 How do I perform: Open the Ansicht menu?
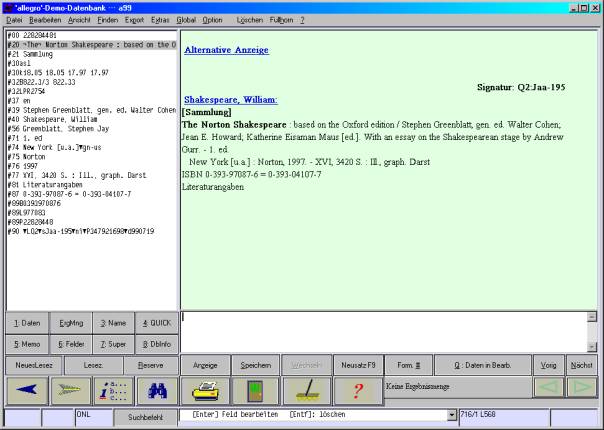click(79, 20)
